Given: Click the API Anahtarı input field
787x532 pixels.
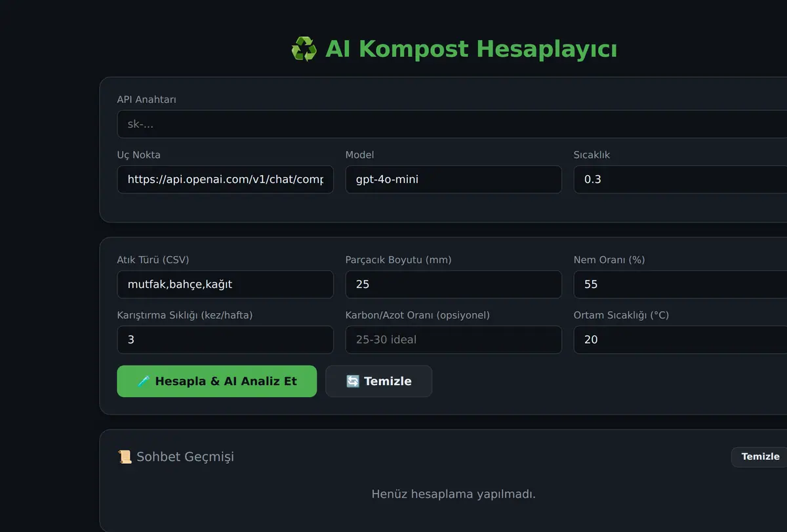Looking at the screenshot, I should pos(453,124).
